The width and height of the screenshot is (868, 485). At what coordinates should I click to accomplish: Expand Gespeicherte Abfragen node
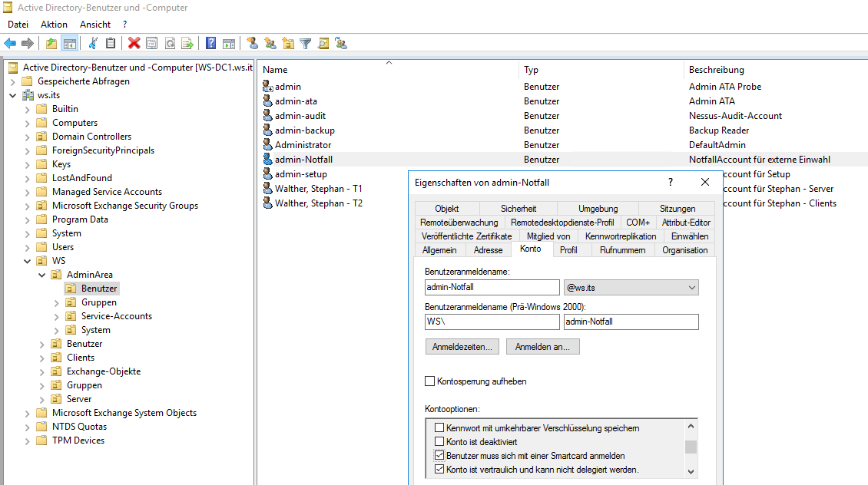13,81
